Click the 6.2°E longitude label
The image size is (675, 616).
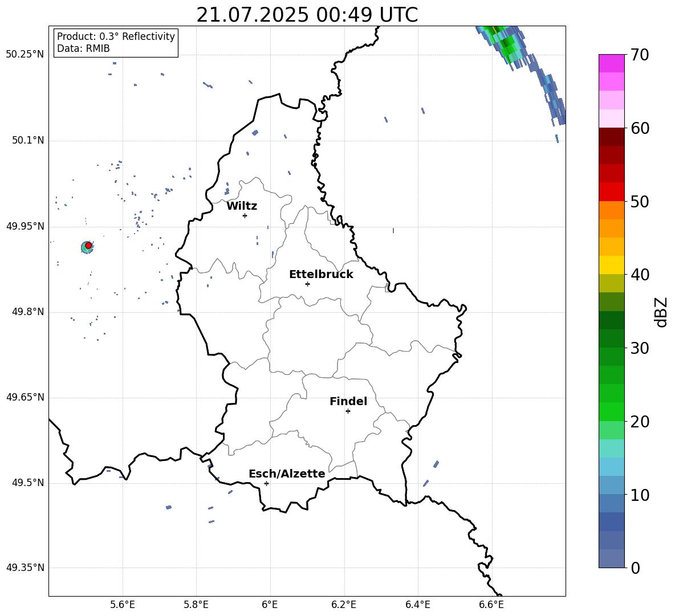pyautogui.click(x=344, y=605)
